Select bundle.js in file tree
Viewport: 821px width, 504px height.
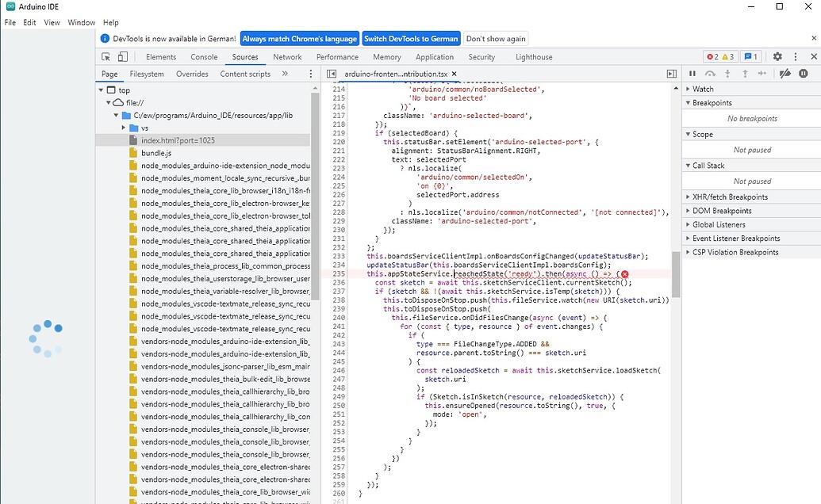156,153
